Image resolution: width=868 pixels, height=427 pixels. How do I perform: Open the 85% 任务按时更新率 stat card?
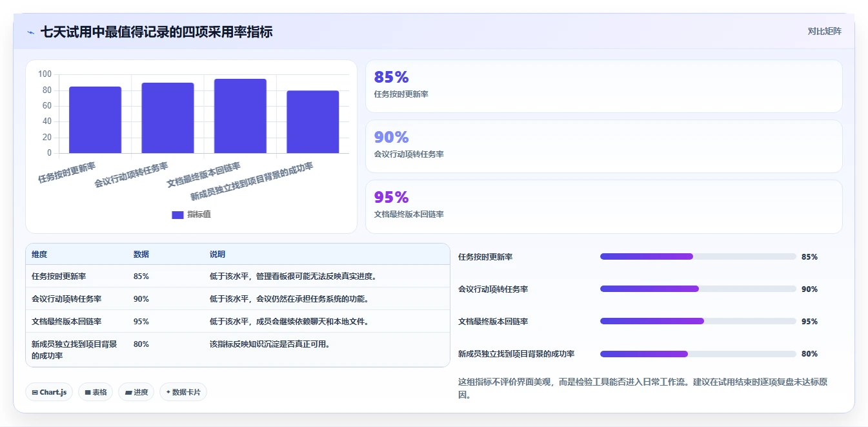(604, 87)
